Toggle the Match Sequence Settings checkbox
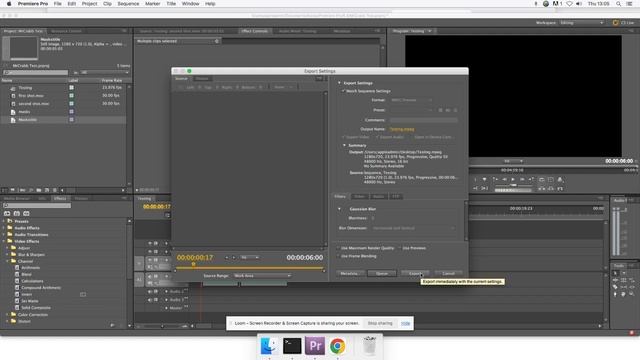The width and height of the screenshot is (640, 360). coord(343,91)
